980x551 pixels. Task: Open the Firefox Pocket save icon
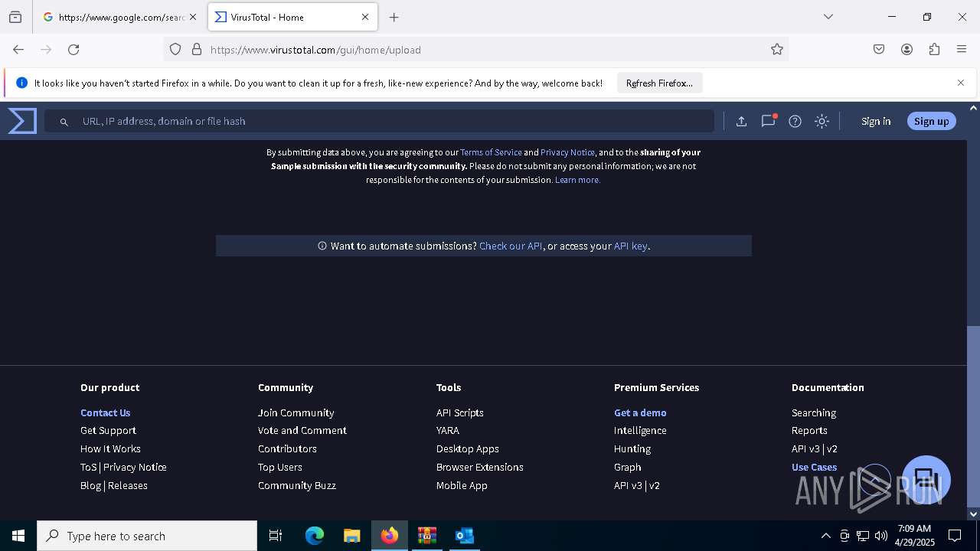pyautogui.click(x=879, y=50)
